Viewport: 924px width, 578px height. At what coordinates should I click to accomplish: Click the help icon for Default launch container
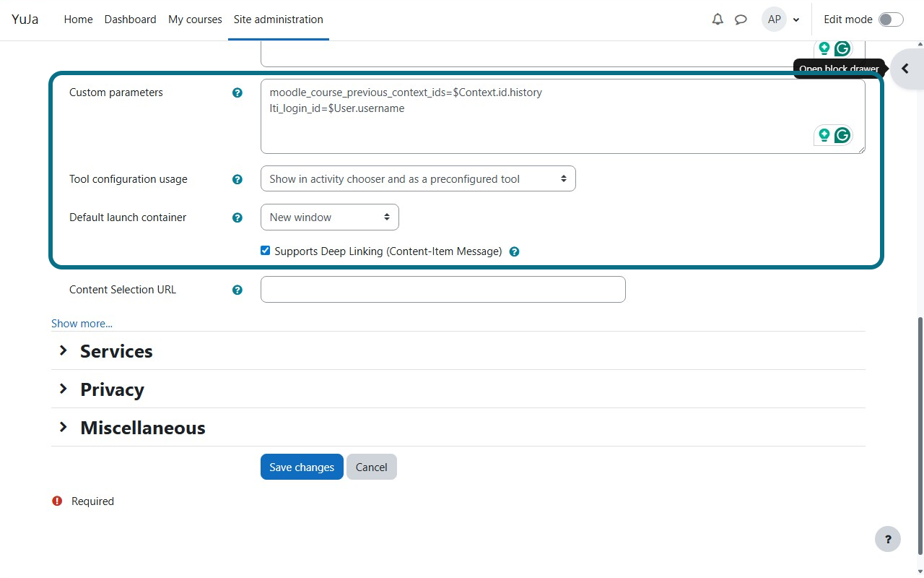coord(237,217)
